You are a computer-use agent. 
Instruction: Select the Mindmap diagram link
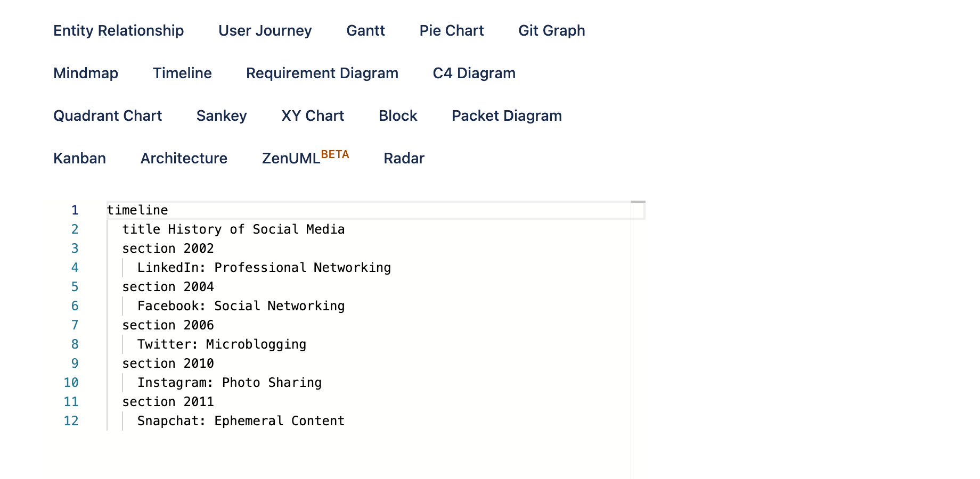point(86,73)
